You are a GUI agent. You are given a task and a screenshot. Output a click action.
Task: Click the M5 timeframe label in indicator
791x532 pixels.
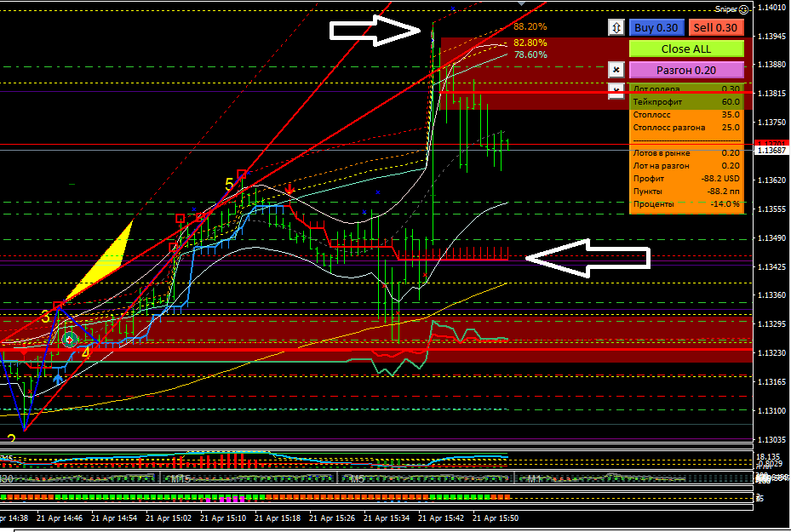coord(357,478)
